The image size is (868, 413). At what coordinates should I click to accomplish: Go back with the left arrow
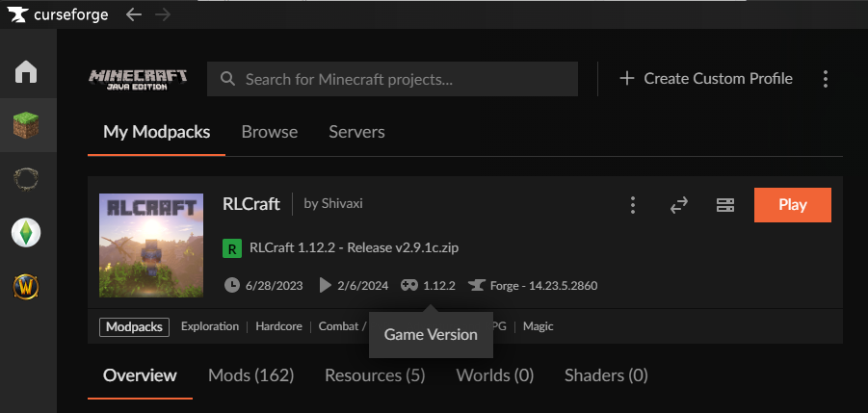pyautogui.click(x=133, y=14)
